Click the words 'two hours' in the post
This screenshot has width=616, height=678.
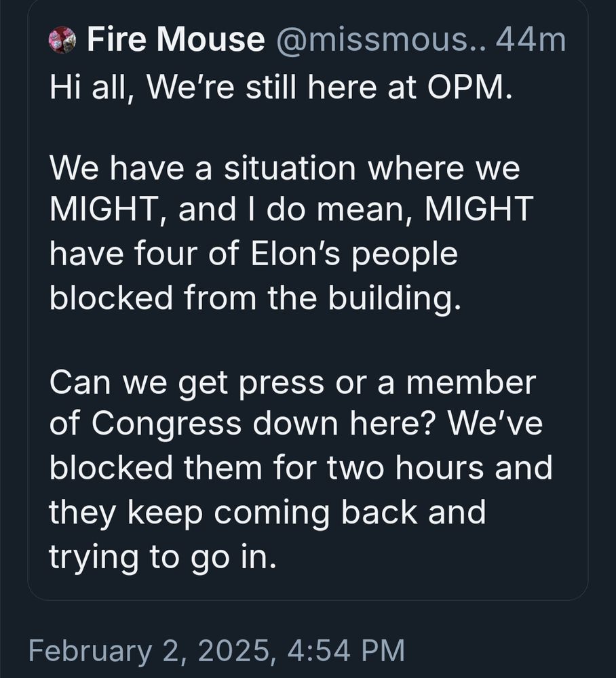coord(405,468)
